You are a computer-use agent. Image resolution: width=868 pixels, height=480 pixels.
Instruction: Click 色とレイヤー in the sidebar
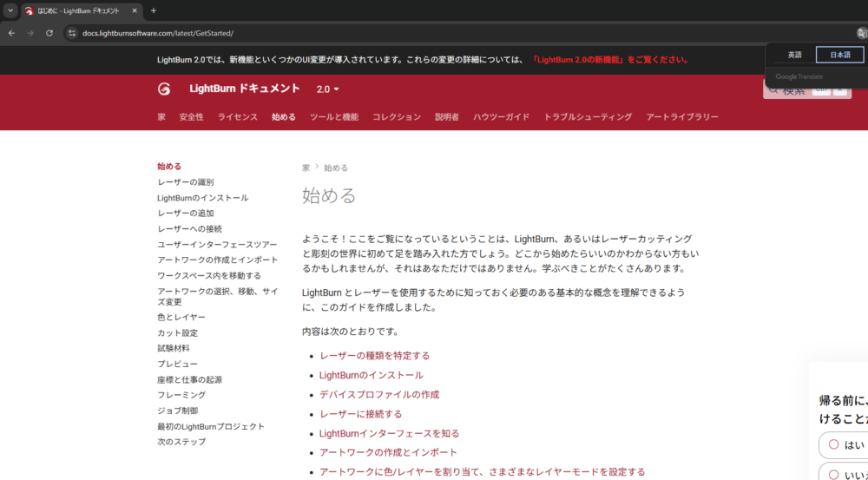(181, 318)
